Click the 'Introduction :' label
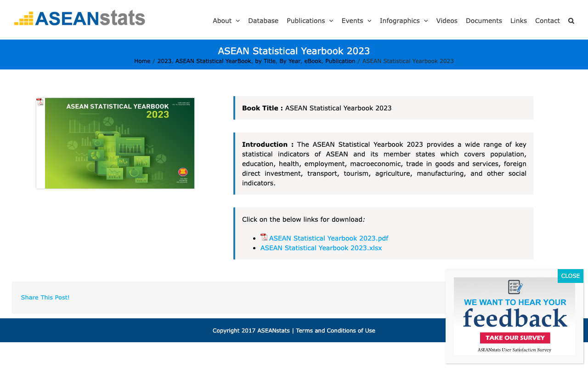Viewport: 588px width, 368px height. tap(268, 144)
